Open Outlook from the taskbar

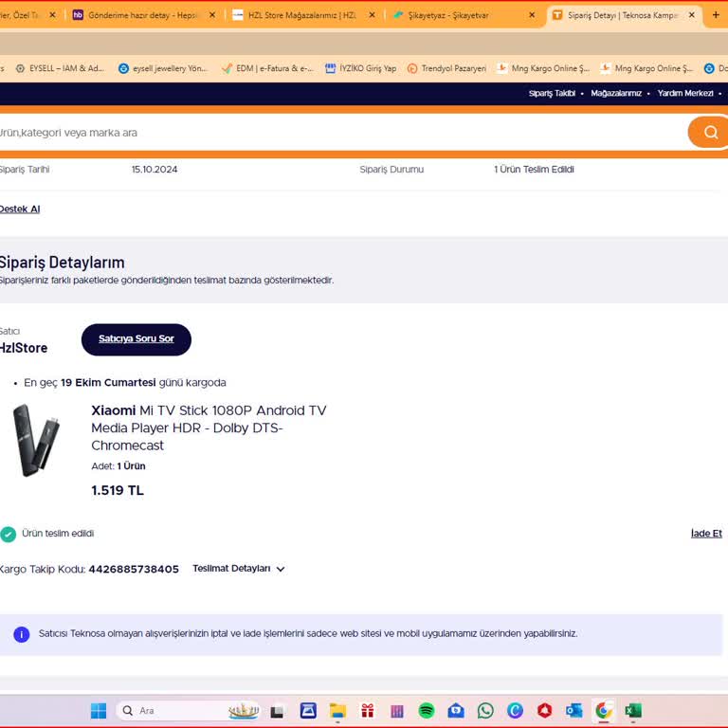tap(574, 710)
